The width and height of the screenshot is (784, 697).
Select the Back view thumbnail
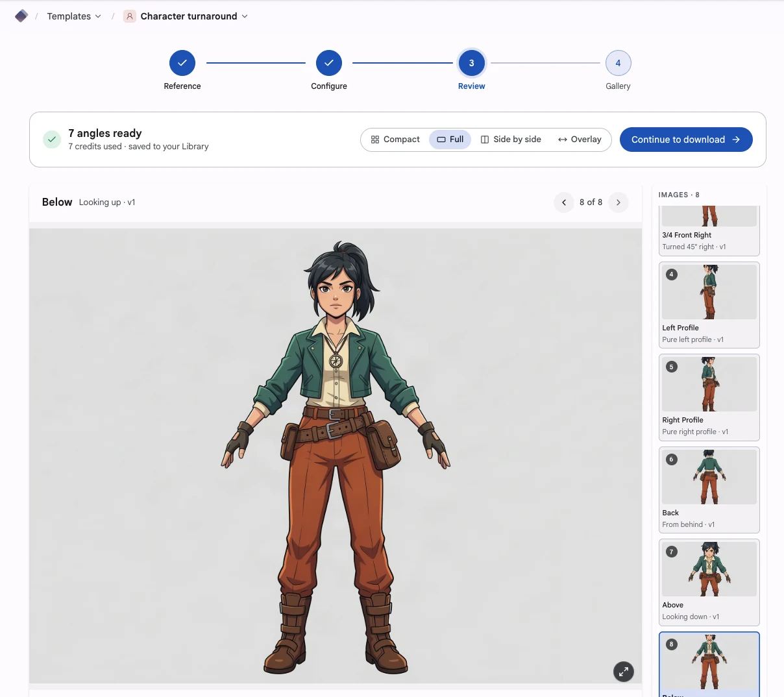coord(709,490)
